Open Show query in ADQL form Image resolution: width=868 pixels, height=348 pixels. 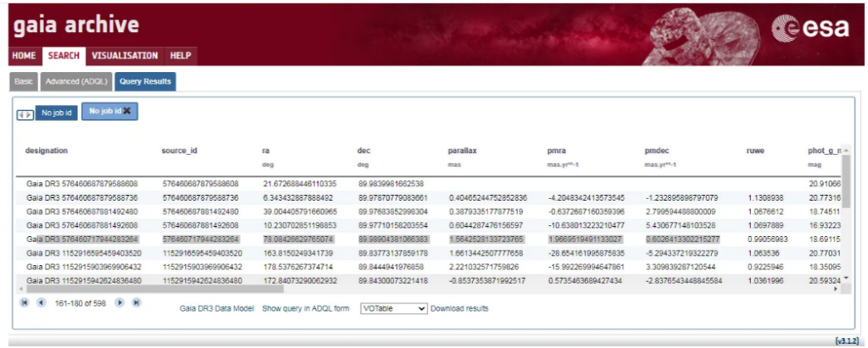[305, 309]
